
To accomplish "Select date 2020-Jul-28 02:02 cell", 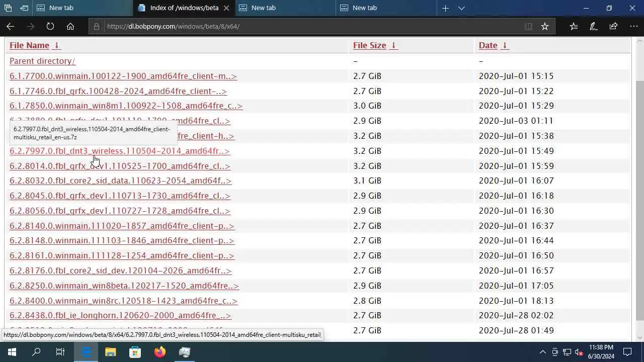I will click(x=516, y=315).
